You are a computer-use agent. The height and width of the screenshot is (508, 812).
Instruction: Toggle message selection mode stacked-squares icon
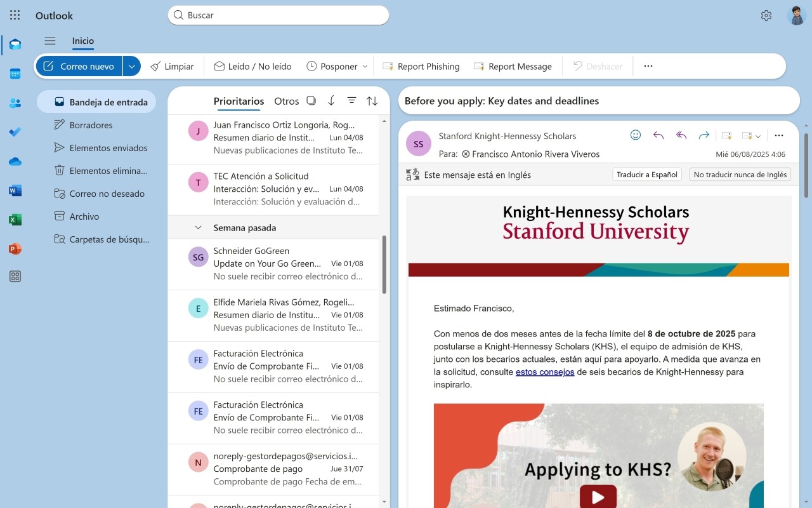tap(311, 101)
